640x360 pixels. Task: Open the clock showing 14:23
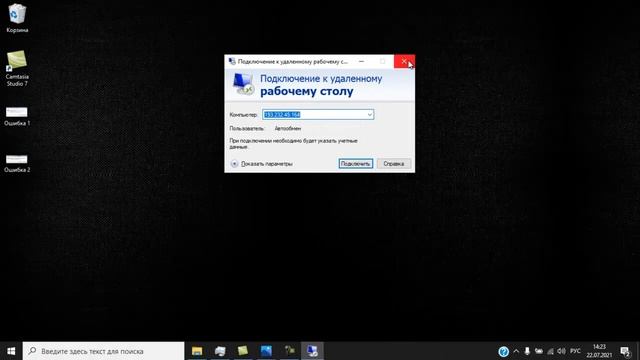[599, 351]
